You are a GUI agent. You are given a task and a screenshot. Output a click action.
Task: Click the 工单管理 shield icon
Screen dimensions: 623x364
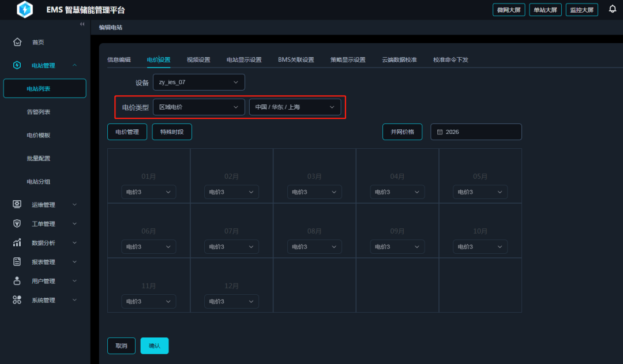click(x=17, y=224)
